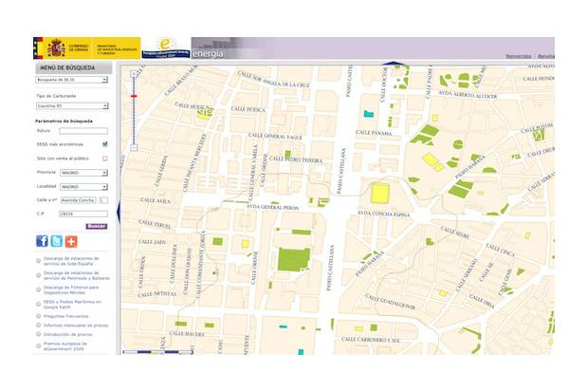Open the eGovernment Awards badge logo
The image size is (588, 392).
(166, 47)
